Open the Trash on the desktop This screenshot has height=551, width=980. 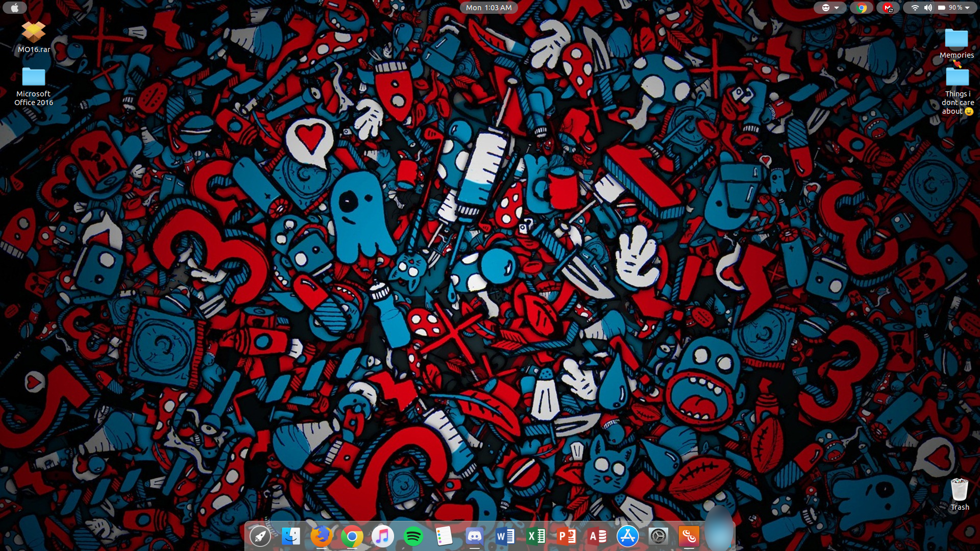click(960, 494)
